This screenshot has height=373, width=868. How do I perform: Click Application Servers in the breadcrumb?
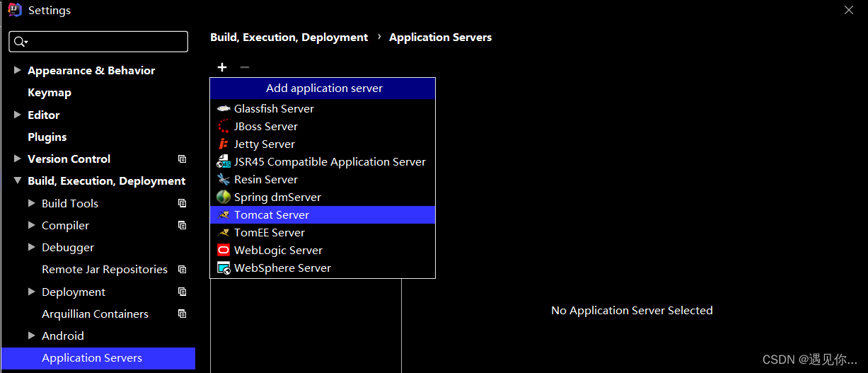tap(441, 38)
